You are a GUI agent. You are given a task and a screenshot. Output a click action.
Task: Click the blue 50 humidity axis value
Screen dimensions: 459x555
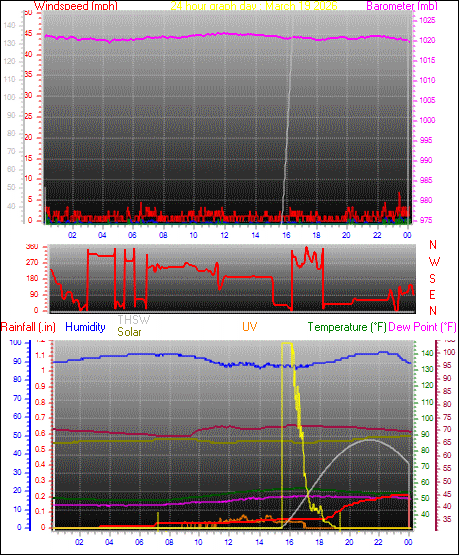point(17,435)
